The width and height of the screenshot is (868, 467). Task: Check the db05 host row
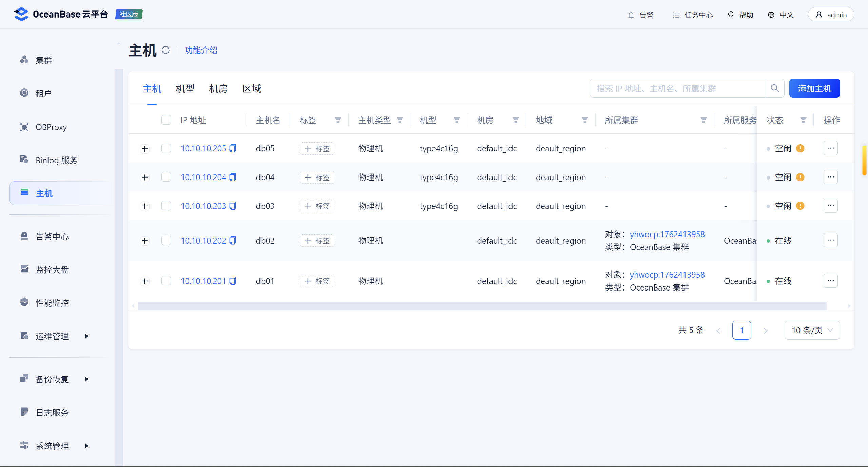click(x=166, y=148)
